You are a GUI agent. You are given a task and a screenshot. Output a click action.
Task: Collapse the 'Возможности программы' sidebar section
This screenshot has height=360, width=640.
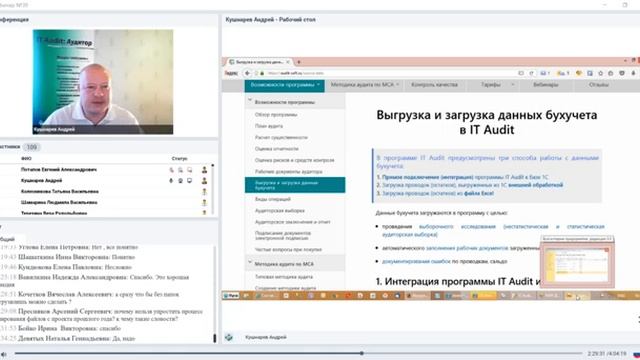point(250,101)
